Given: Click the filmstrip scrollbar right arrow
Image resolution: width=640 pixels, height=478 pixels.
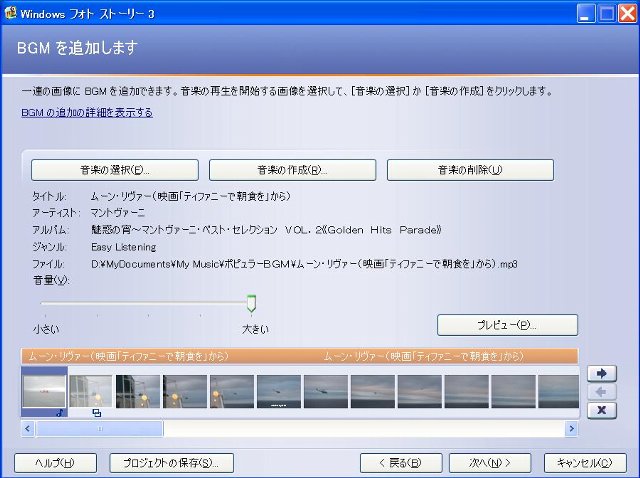Looking at the screenshot, I should [x=571, y=429].
